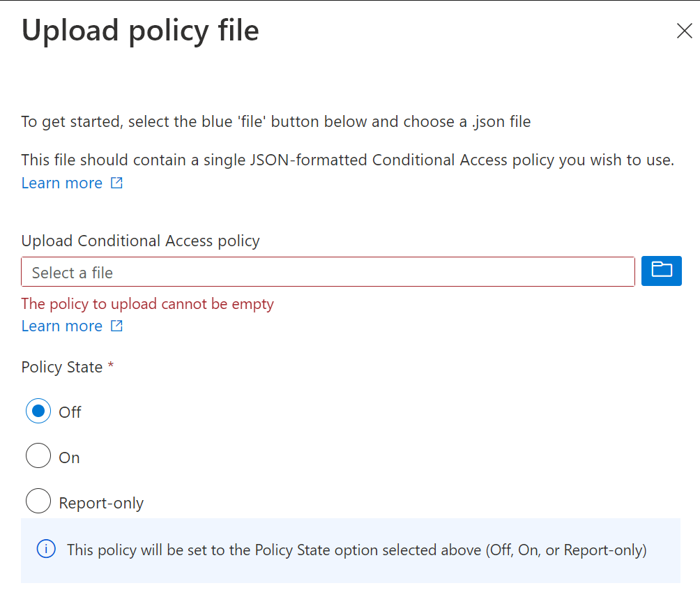700x604 pixels.
Task: Click the blue folder browse button
Action: [x=661, y=271]
